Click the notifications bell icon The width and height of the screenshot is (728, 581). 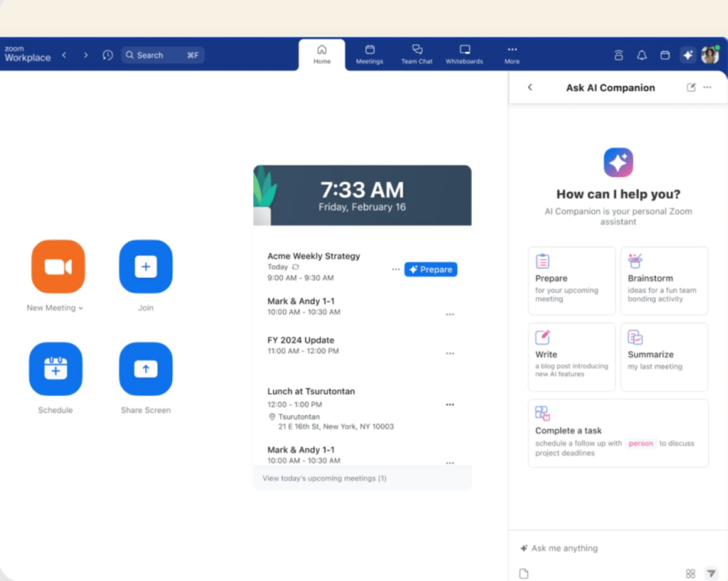642,55
